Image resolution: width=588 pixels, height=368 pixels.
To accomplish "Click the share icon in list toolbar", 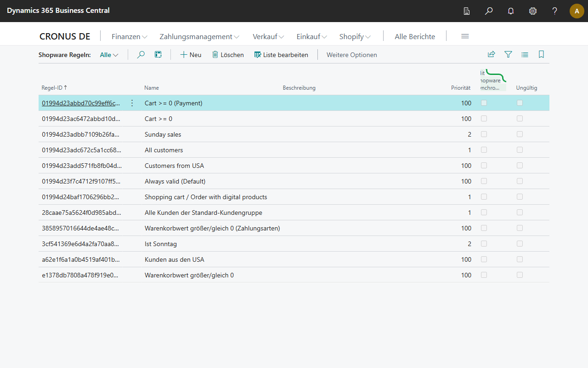I will point(492,54).
